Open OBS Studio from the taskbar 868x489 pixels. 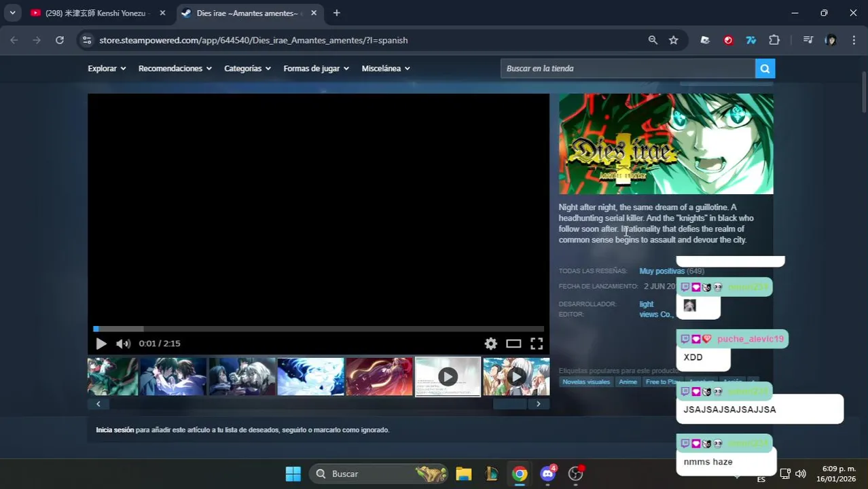point(576,474)
